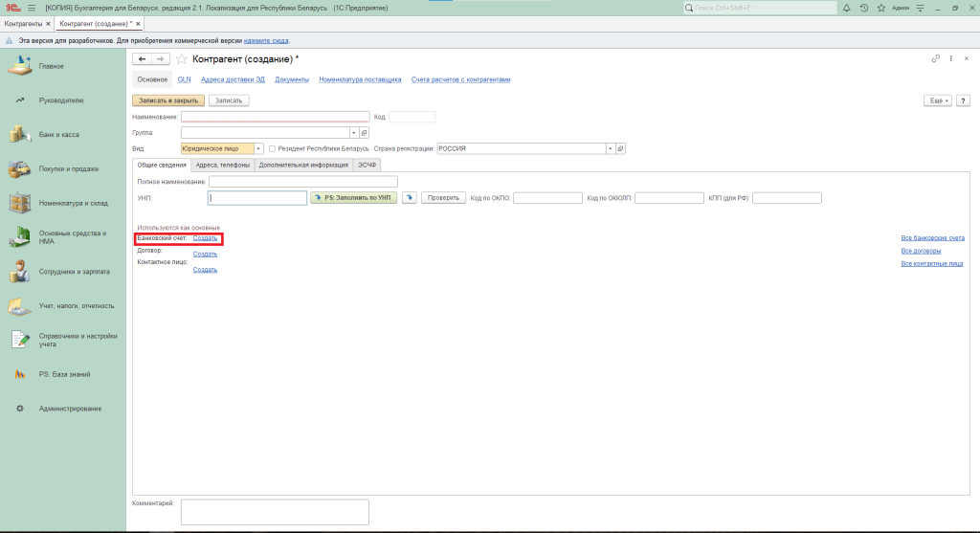Expand the Вид dropdown list

pos(258,149)
